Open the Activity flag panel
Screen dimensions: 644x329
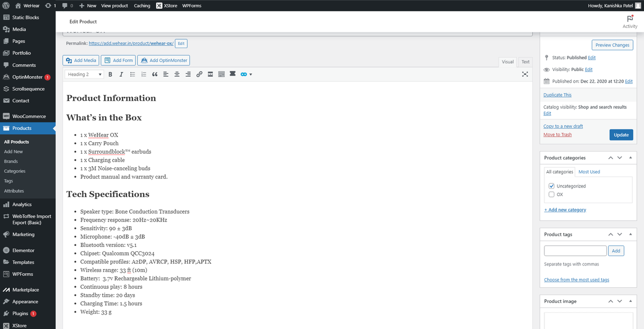tap(630, 22)
